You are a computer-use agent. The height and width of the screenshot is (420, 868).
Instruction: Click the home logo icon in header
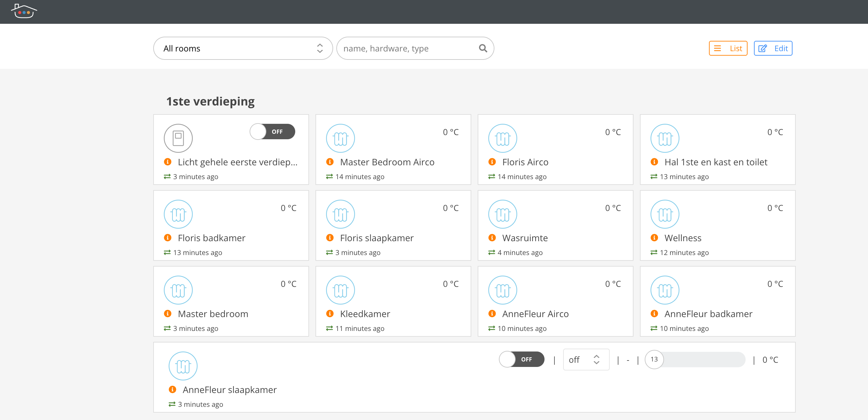point(23,12)
